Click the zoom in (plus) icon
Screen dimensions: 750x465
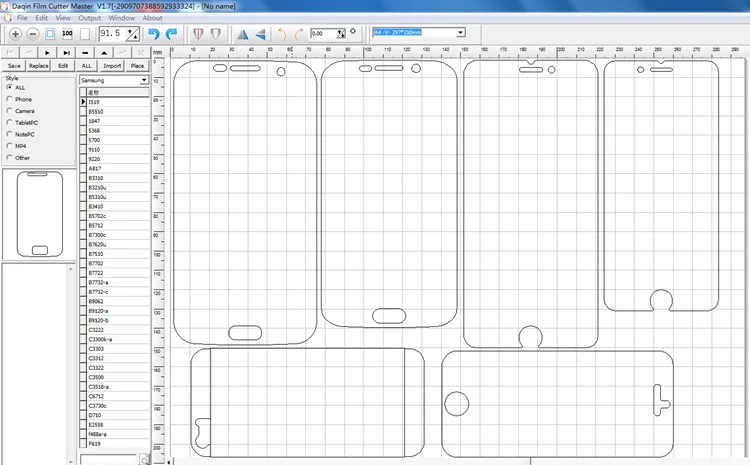[15, 34]
